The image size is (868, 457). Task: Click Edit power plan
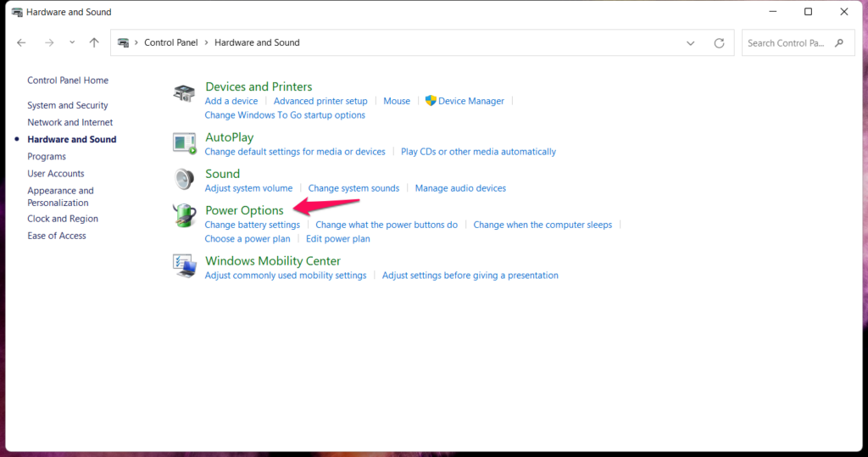(x=337, y=239)
